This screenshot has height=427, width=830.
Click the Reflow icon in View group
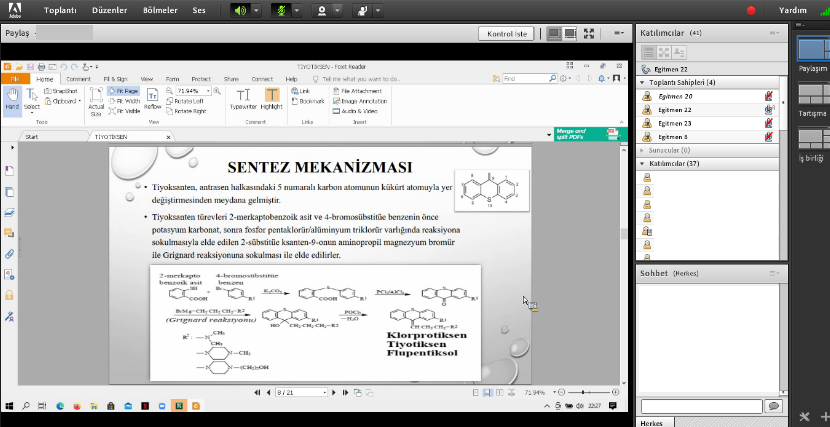(152, 98)
